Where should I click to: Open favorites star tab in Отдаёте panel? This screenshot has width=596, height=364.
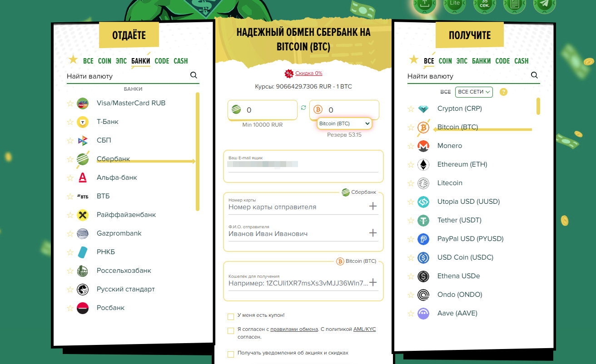tap(73, 59)
